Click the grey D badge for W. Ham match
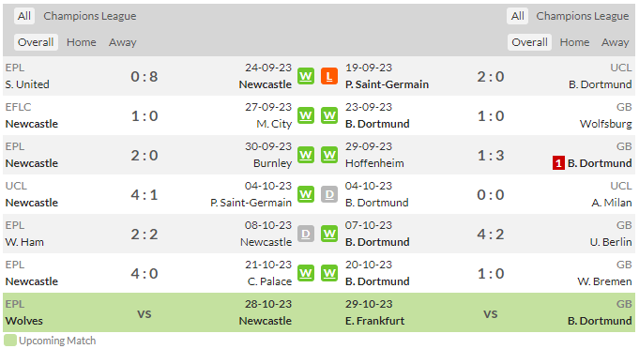The image size is (639, 364). tap(306, 234)
